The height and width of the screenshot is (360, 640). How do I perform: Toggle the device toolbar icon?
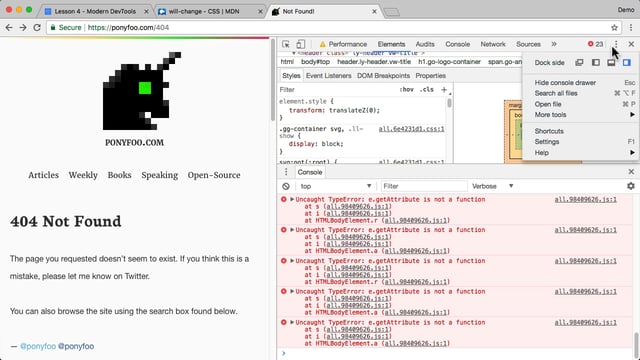pyautogui.click(x=300, y=44)
